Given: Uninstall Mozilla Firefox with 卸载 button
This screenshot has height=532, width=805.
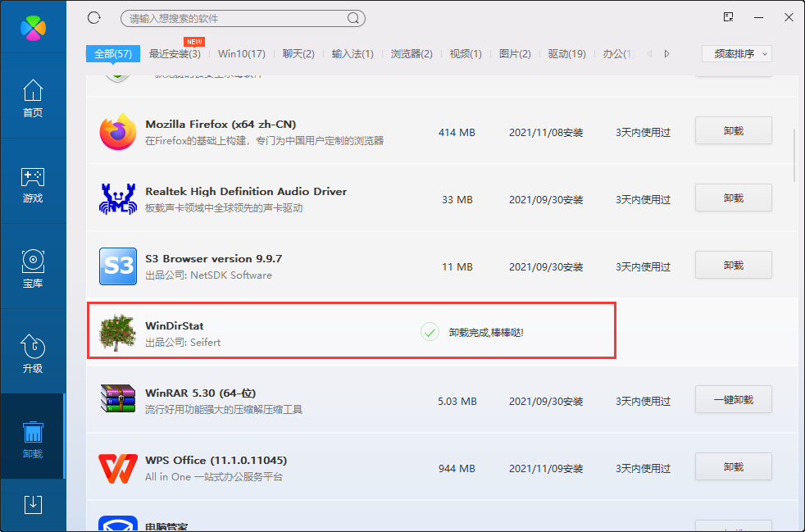Looking at the screenshot, I should (x=734, y=130).
